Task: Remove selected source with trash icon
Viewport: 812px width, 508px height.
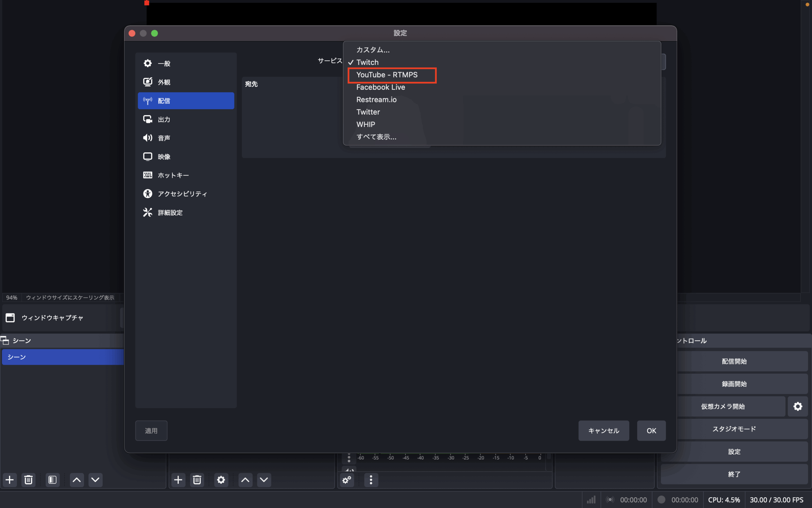Action: (197, 480)
